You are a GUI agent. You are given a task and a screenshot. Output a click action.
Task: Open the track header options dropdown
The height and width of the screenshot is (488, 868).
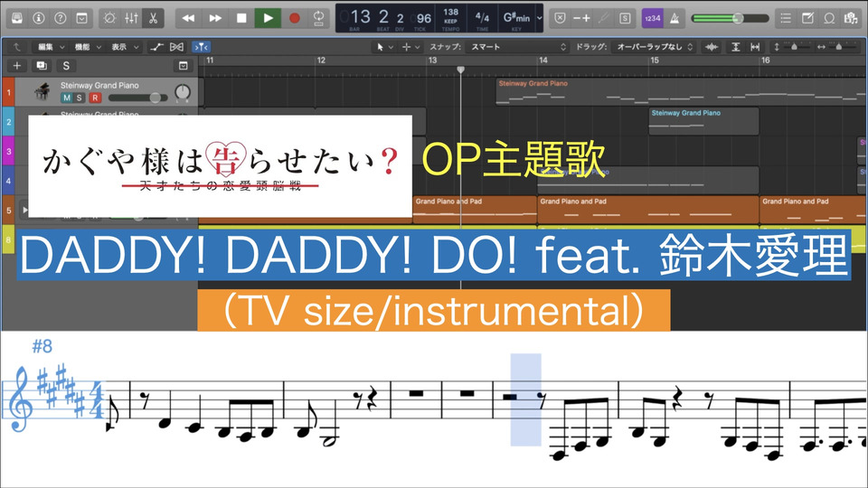pyautogui.click(x=184, y=66)
